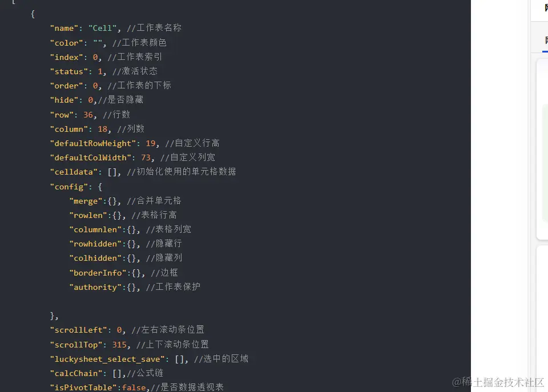
Task: Click the "colhidden":{} line
Action: click(126, 258)
